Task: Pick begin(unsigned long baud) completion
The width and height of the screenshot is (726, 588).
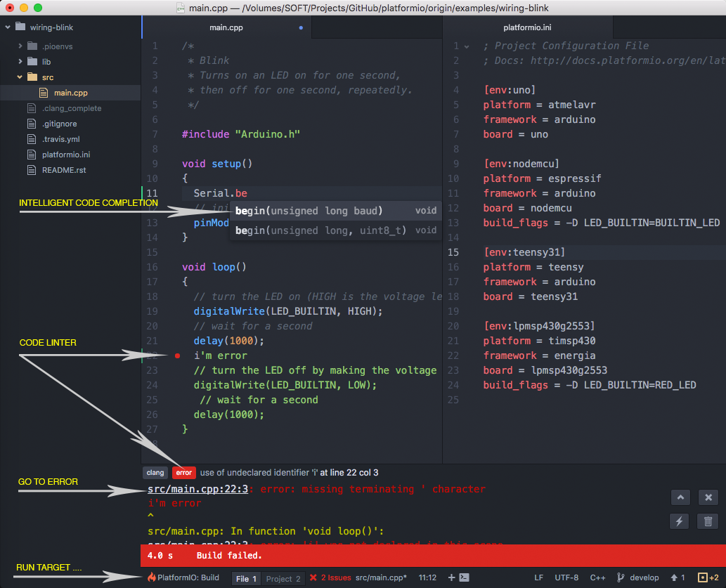Action: pyautogui.click(x=336, y=211)
